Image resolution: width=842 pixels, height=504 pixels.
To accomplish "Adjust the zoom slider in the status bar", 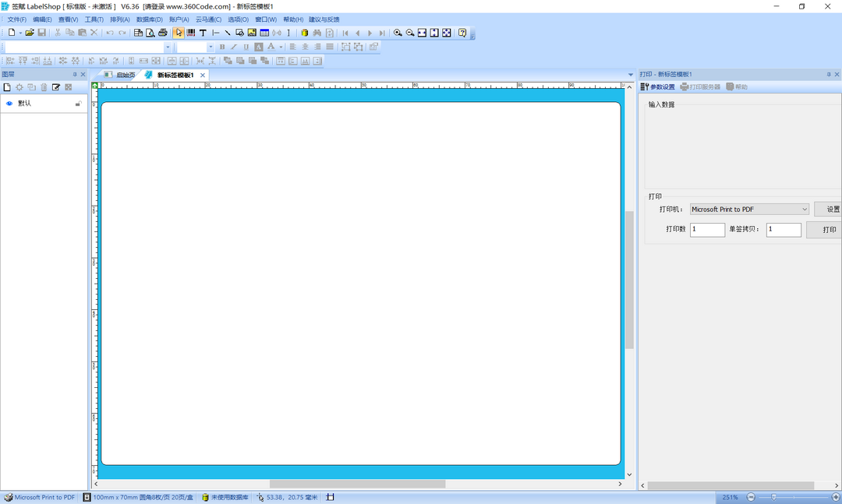I will coord(773,497).
